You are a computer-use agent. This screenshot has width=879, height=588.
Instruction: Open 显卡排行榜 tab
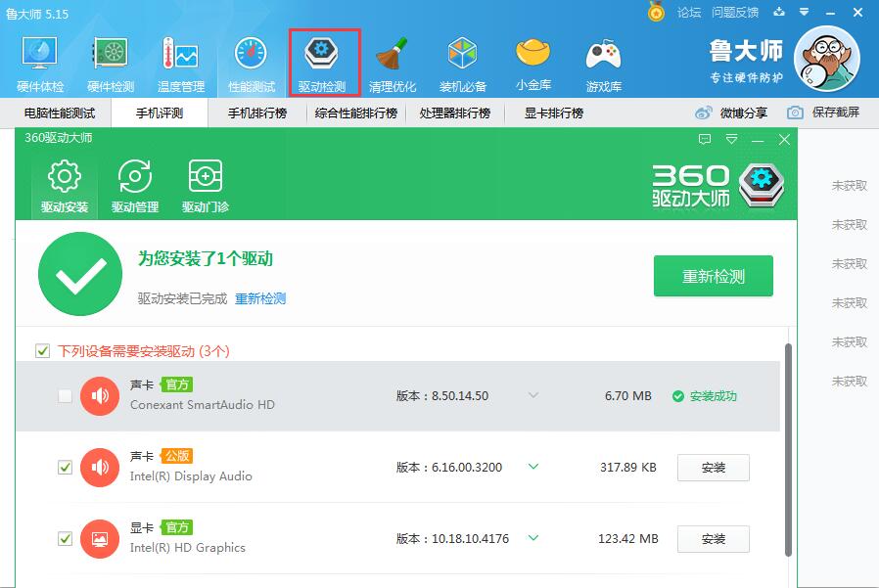coord(553,113)
